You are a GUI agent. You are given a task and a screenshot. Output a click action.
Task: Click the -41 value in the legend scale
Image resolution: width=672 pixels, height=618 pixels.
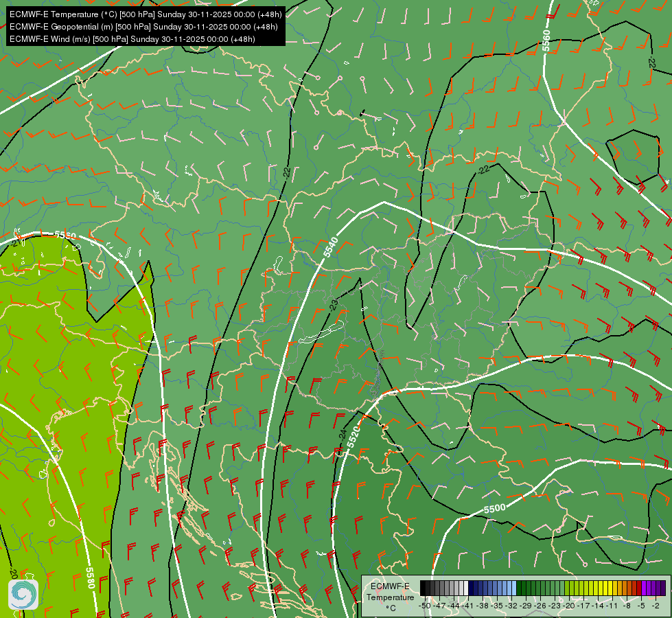(468, 606)
